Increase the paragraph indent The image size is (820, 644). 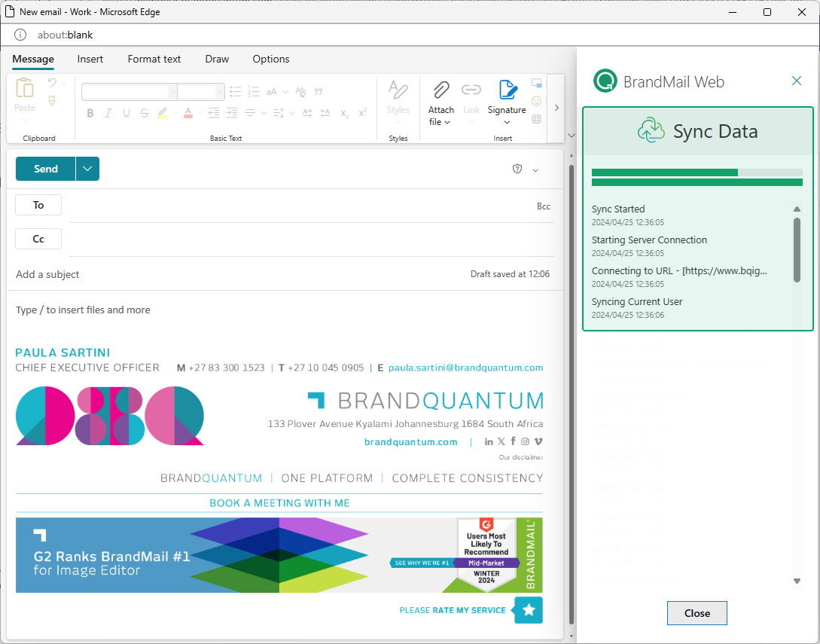tap(232, 113)
